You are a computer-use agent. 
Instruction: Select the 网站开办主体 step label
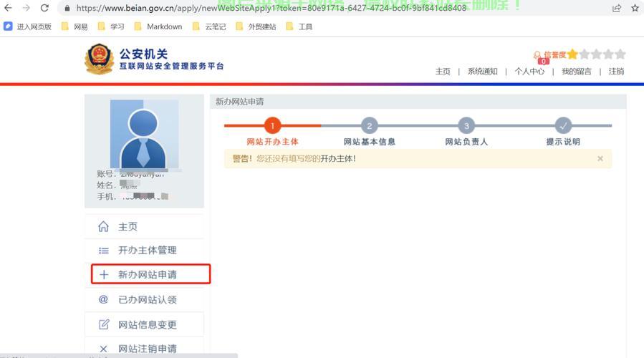point(272,142)
